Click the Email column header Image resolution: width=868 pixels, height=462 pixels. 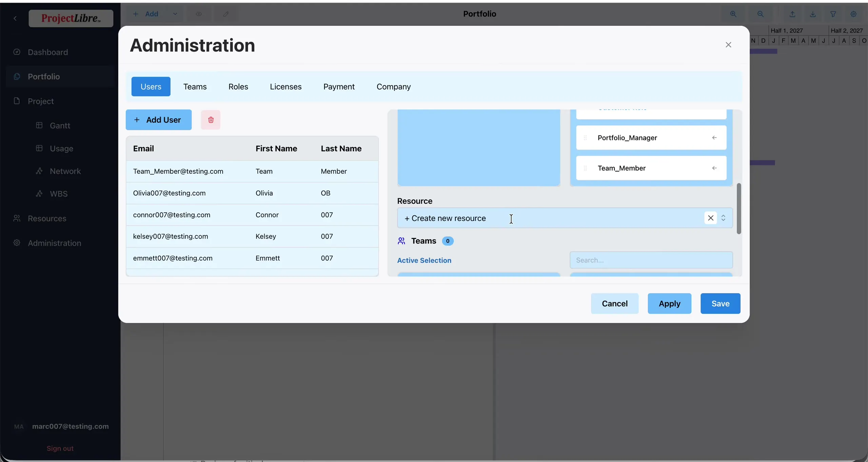pos(143,148)
